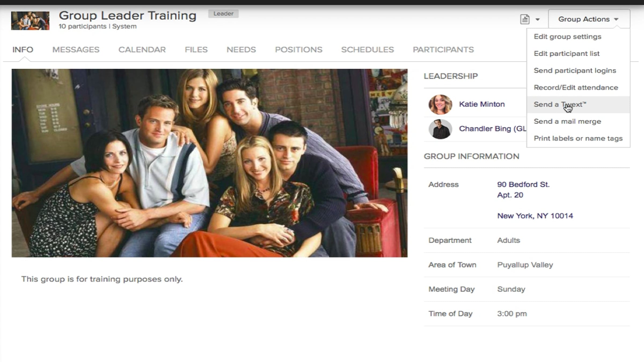Click the Time of Day label
This screenshot has width=644, height=362.
[451, 314]
